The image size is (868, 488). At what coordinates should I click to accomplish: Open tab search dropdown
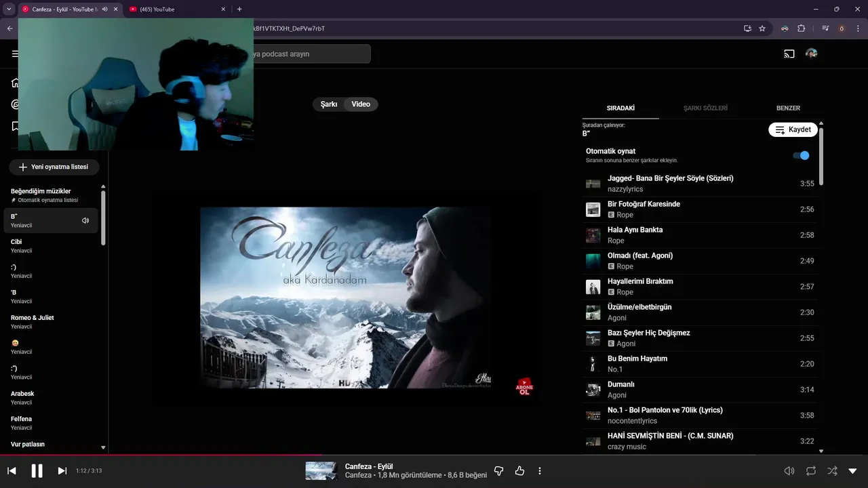[9, 9]
